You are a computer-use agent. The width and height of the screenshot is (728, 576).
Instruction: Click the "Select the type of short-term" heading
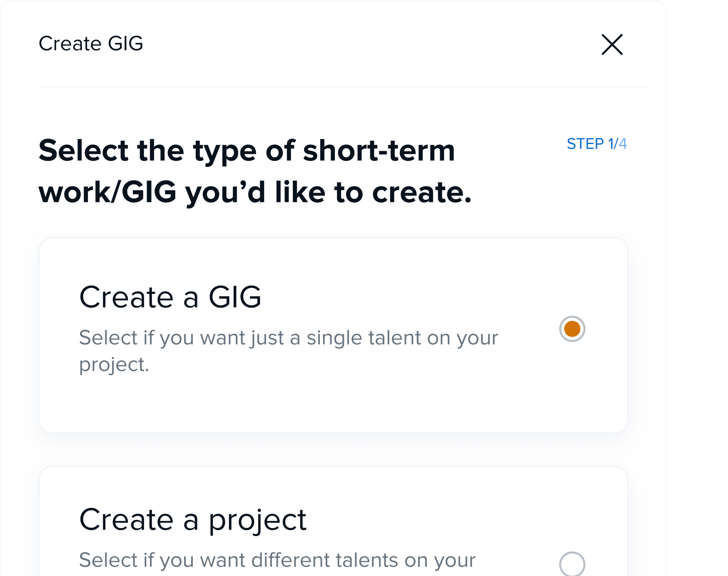coord(247,151)
